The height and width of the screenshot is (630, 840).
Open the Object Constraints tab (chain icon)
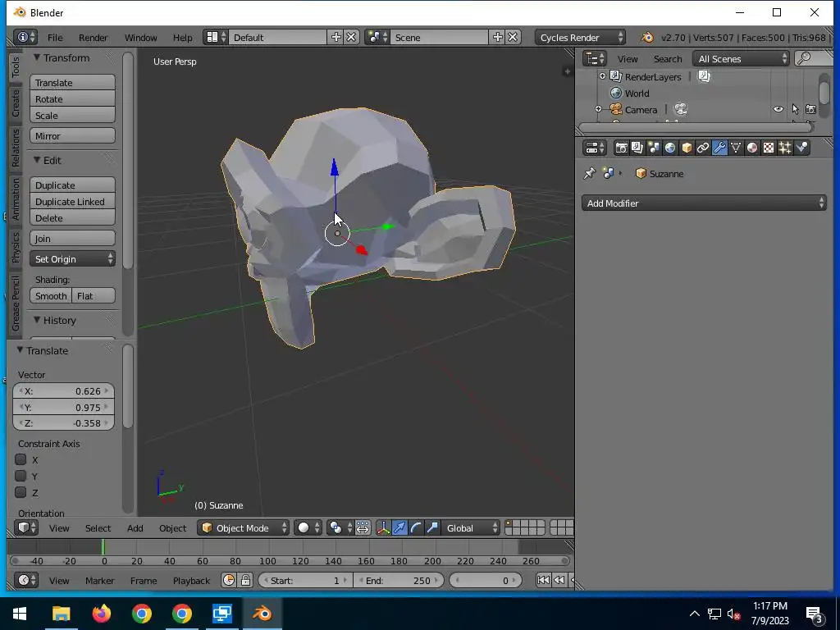(703, 148)
